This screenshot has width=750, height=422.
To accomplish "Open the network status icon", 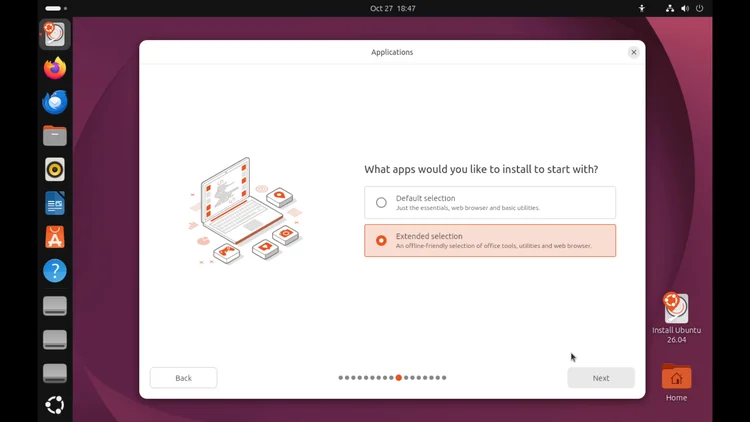I will coord(670,8).
